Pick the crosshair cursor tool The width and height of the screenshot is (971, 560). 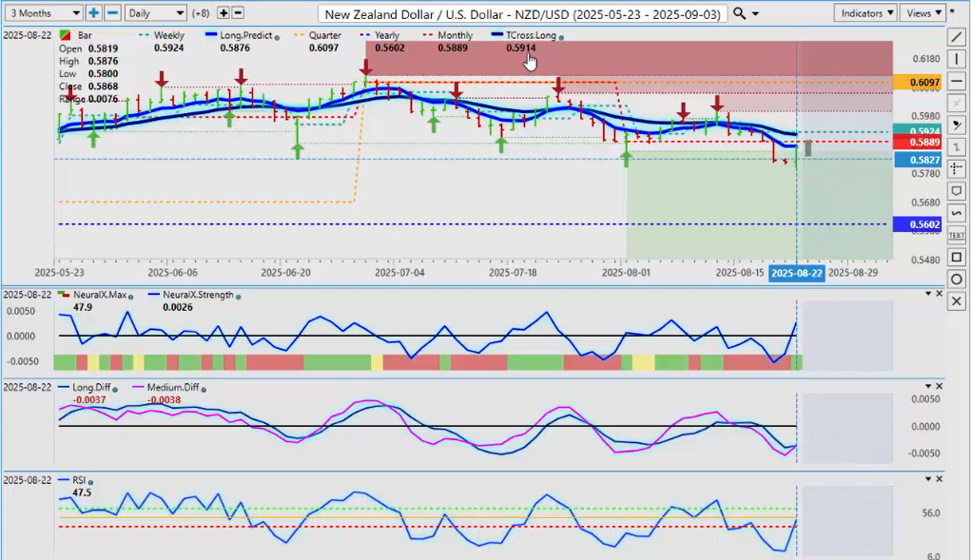point(956,168)
